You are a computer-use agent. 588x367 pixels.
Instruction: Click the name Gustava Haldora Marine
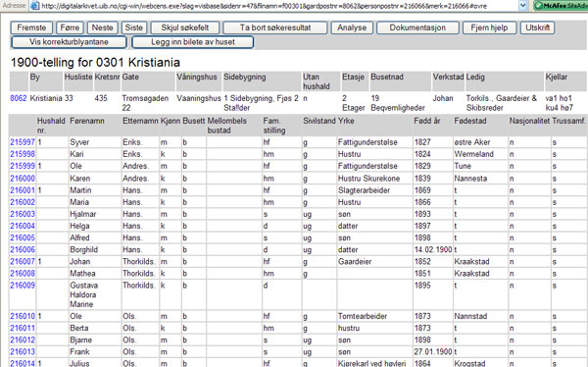[x=84, y=295]
